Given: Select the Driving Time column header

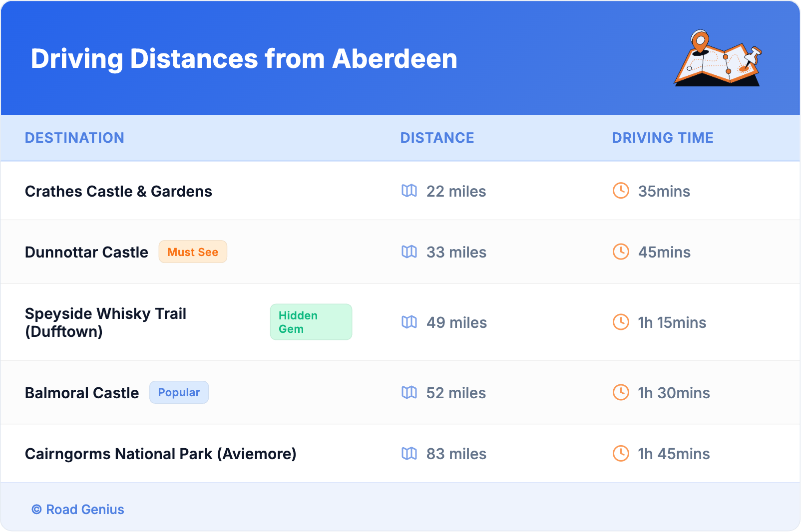Looking at the screenshot, I should point(663,138).
